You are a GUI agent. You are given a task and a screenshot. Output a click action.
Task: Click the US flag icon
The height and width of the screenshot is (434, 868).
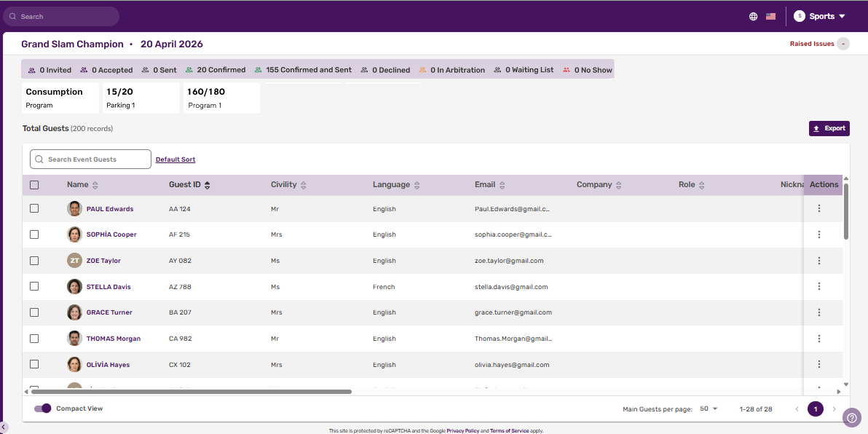point(770,16)
